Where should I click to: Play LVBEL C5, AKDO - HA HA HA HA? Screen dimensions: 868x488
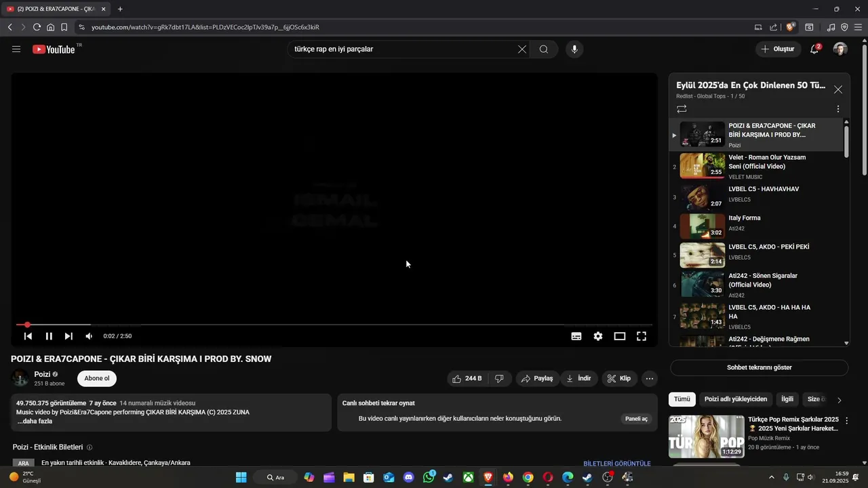[757, 315]
